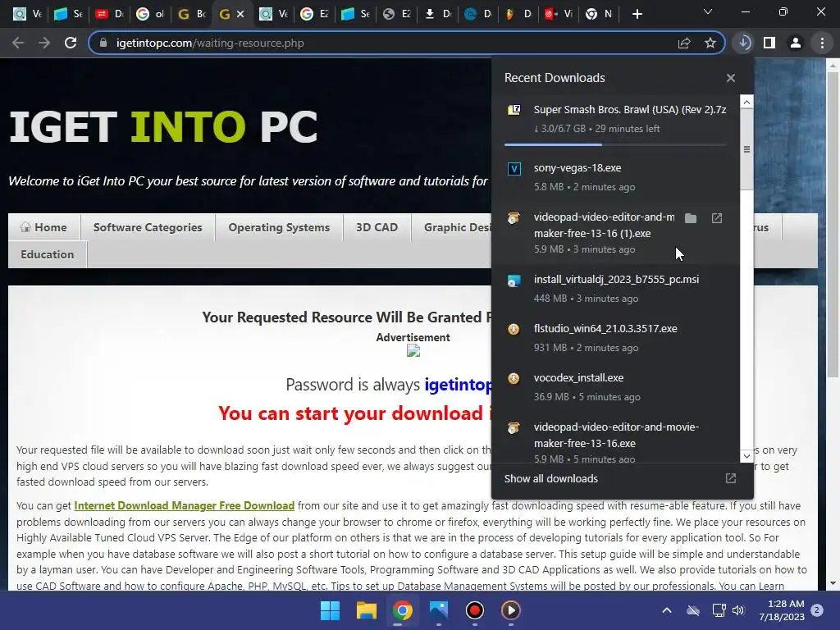
Task: Click the sony-vegas-18.exe file icon
Action: (514, 169)
